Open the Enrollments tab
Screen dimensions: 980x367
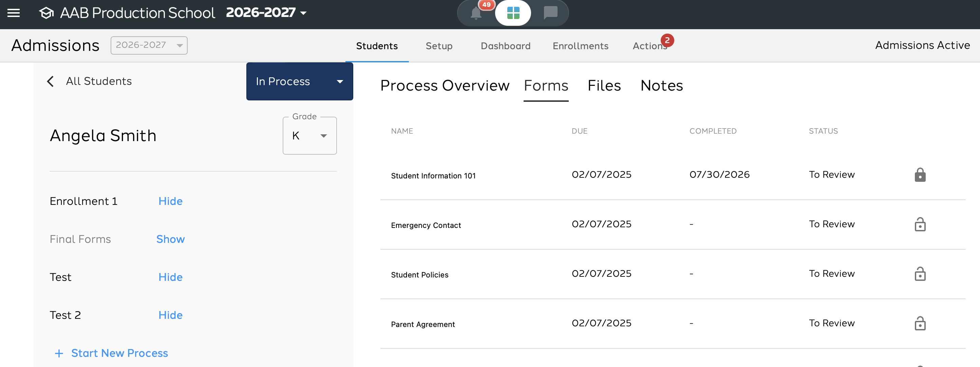pyautogui.click(x=580, y=46)
